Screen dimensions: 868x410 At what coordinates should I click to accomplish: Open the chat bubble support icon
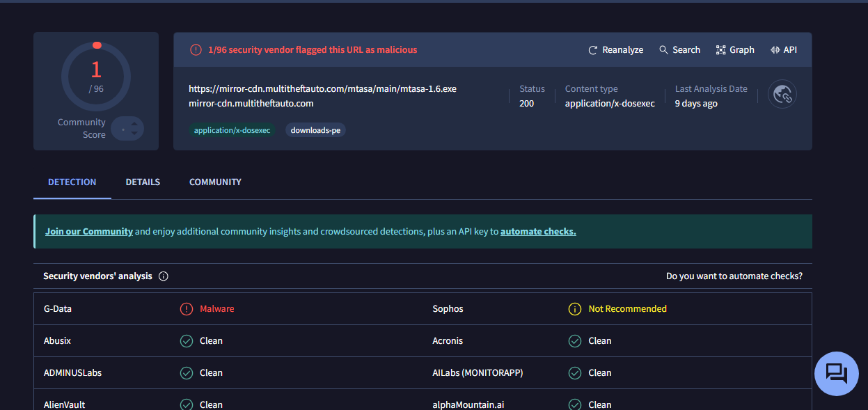836,374
